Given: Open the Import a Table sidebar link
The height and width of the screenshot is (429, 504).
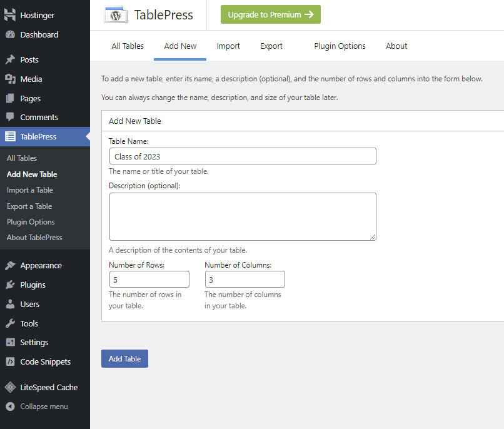Looking at the screenshot, I should click(x=30, y=189).
